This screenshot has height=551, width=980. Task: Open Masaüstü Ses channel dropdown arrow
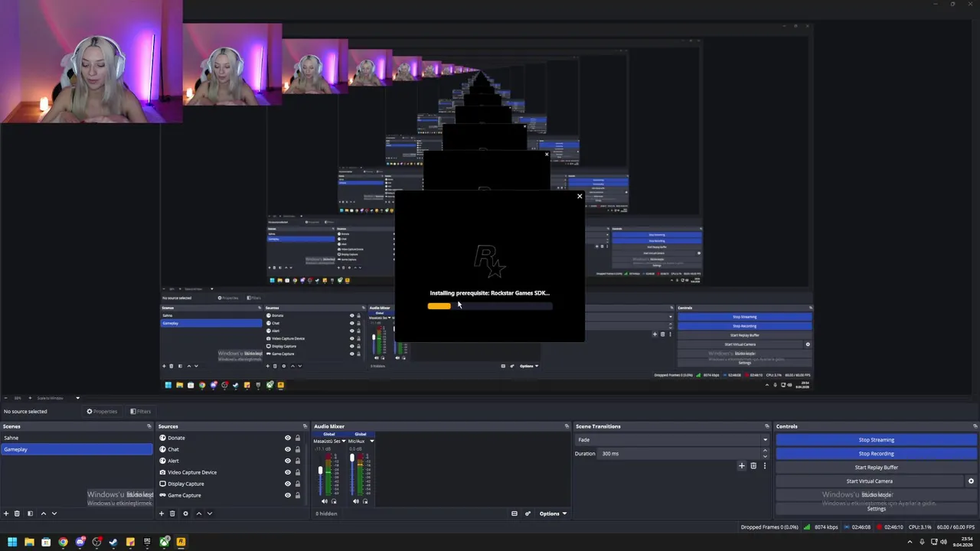pyautogui.click(x=343, y=441)
